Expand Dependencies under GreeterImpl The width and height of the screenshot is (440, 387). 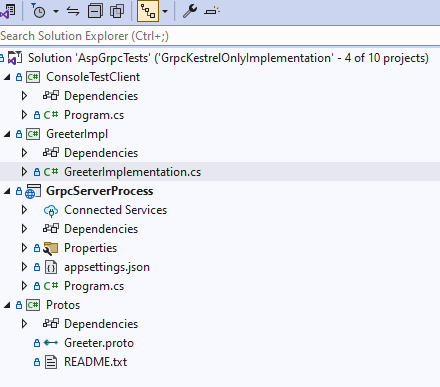[x=24, y=153]
